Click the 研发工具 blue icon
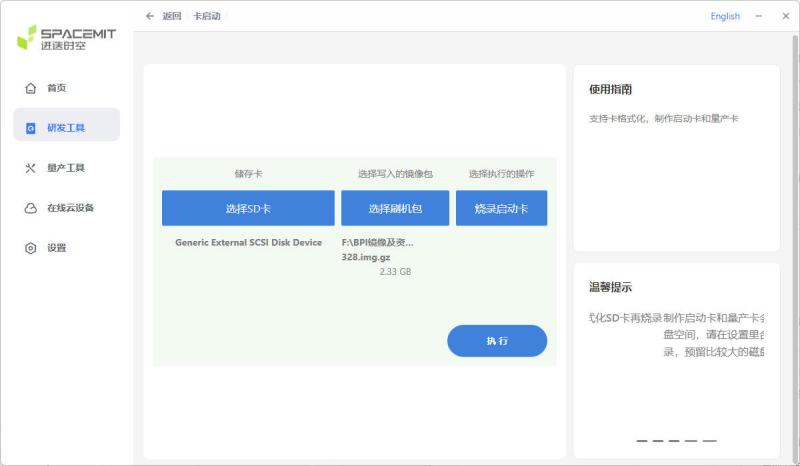Screen dimensions: 800x466 pyautogui.click(x=31, y=128)
